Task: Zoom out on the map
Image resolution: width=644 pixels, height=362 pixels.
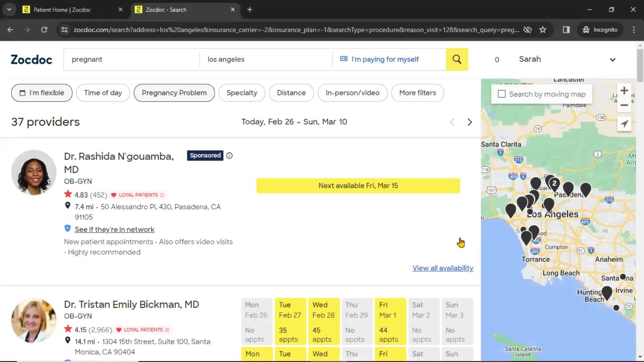Action: point(624,105)
